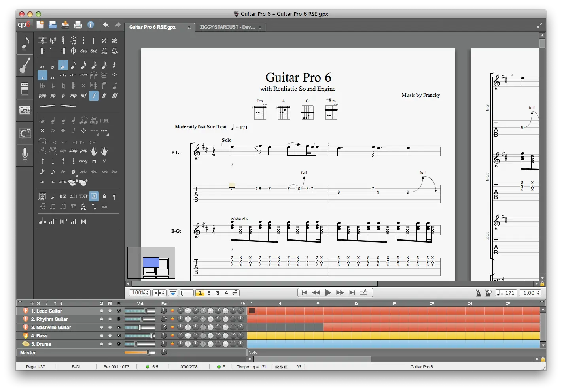The width and height of the screenshot is (562, 392).
Task: Select the pop technique tool
Action: (x=83, y=151)
